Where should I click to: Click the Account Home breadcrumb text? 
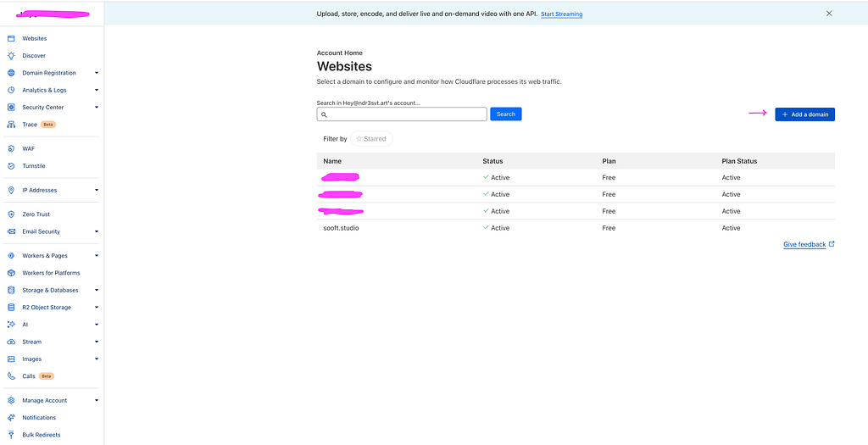pos(339,53)
